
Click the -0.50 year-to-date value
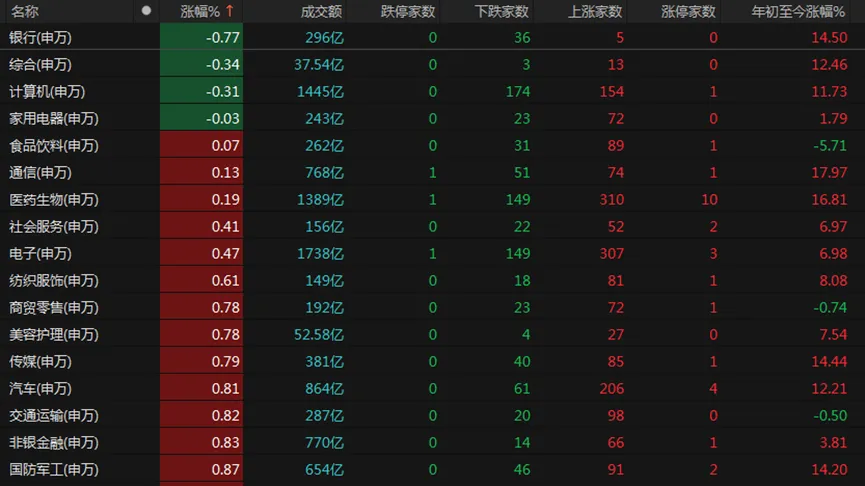tap(830, 416)
